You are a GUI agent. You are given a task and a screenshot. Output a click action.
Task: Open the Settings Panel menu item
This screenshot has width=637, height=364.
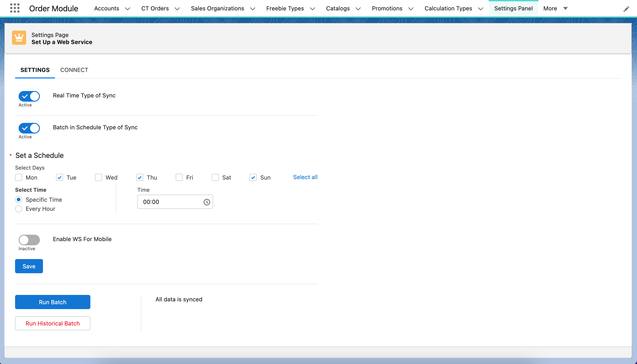pyautogui.click(x=513, y=8)
